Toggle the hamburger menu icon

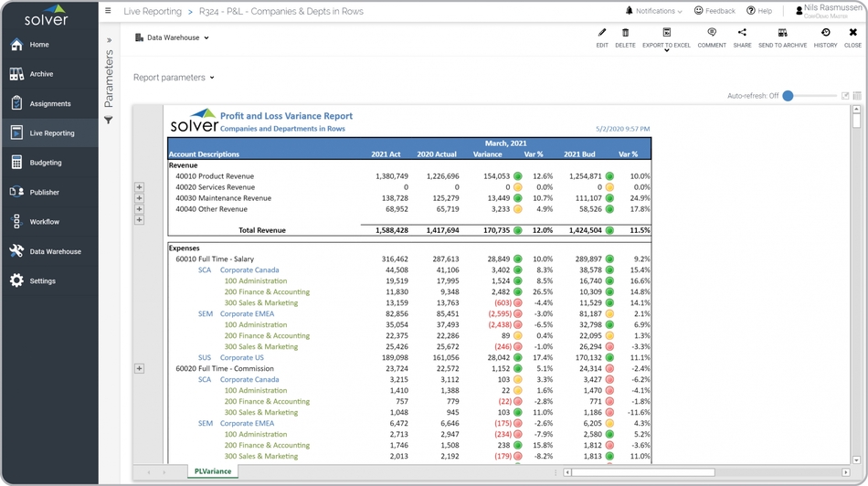click(x=109, y=11)
